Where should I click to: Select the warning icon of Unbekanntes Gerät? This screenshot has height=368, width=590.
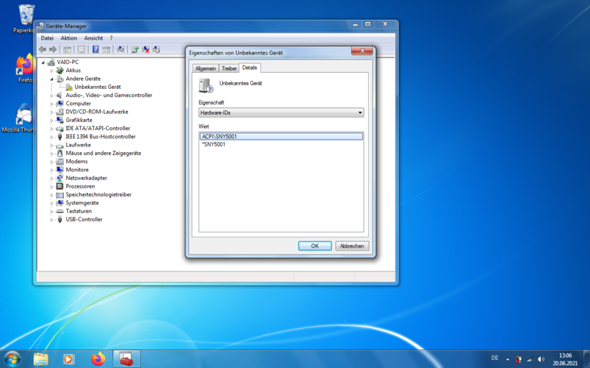69,87
